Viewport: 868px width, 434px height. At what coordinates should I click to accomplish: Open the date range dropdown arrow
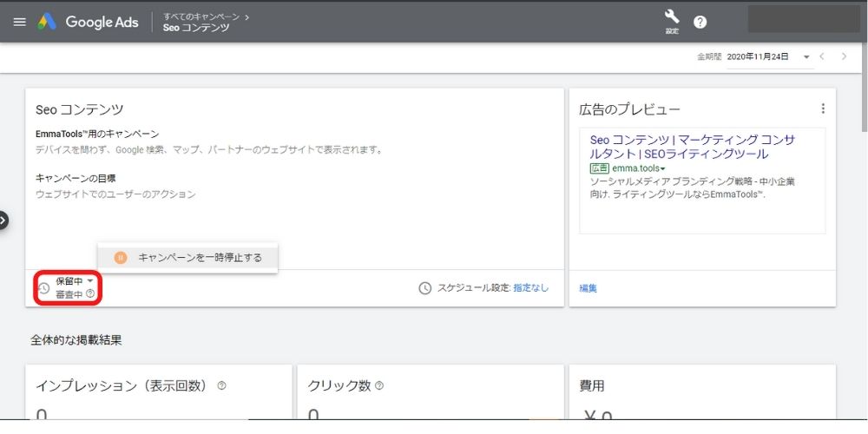[x=806, y=57]
